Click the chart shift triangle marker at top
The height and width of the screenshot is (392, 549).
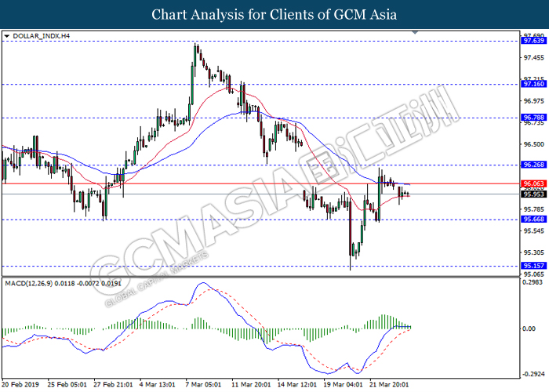(x=415, y=32)
